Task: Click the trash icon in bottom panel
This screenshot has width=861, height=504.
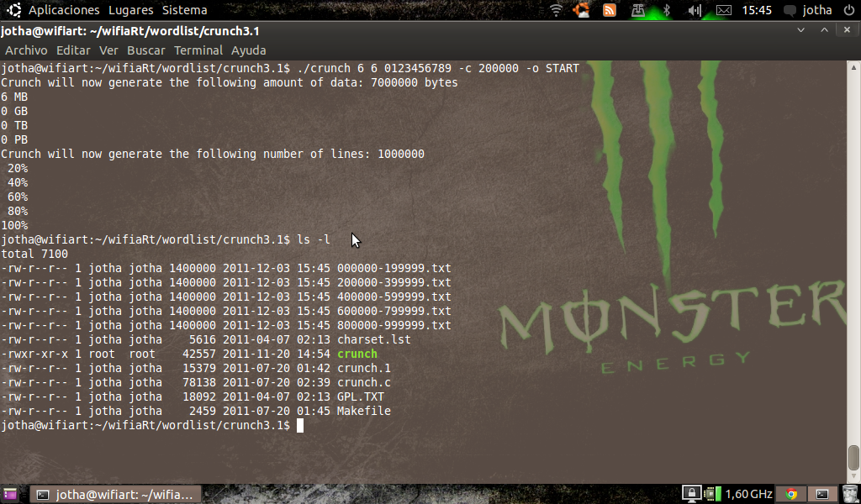Action: tap(849, 494)
